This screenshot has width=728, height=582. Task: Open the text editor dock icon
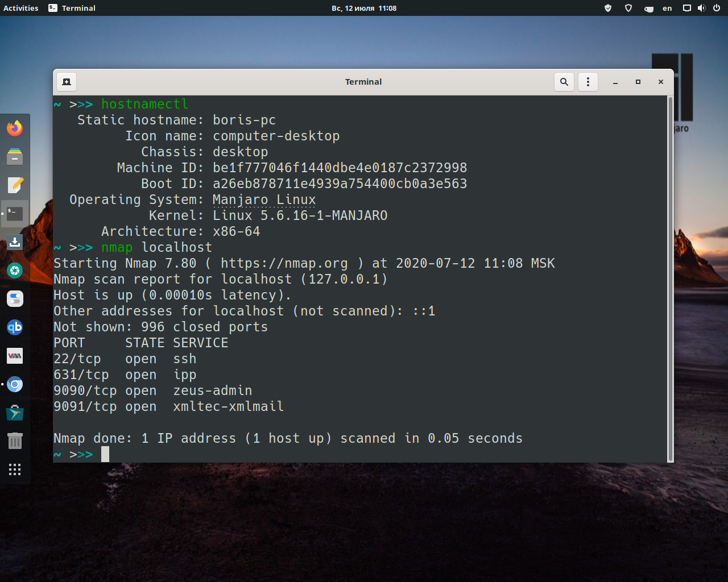[14, 185]
